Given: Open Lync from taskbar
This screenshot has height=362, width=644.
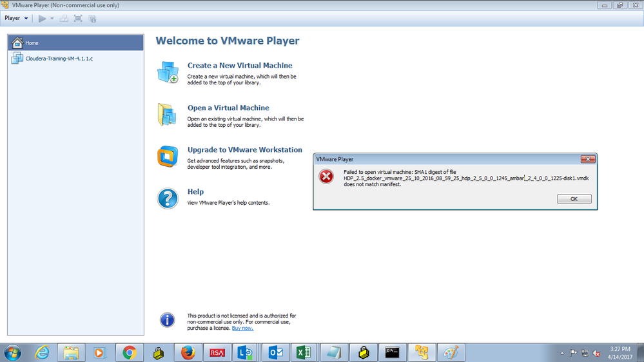Looking at the screenshot, I should coord(246,352).
